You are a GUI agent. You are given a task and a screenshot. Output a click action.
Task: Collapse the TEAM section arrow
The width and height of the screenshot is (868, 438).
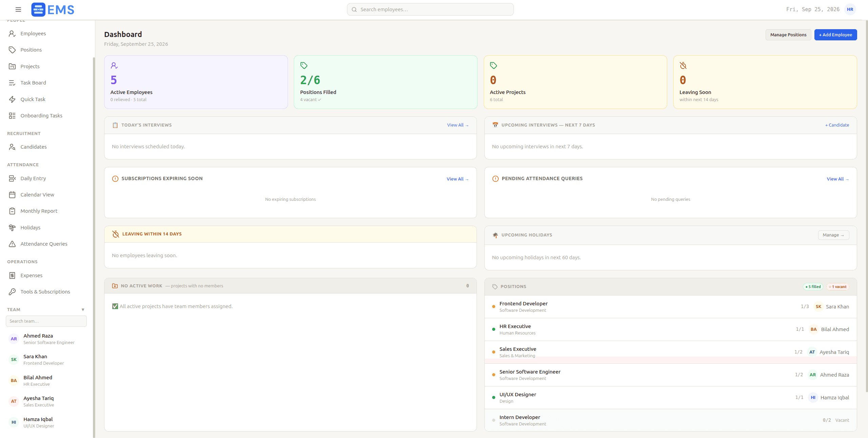tap(83, 310)
